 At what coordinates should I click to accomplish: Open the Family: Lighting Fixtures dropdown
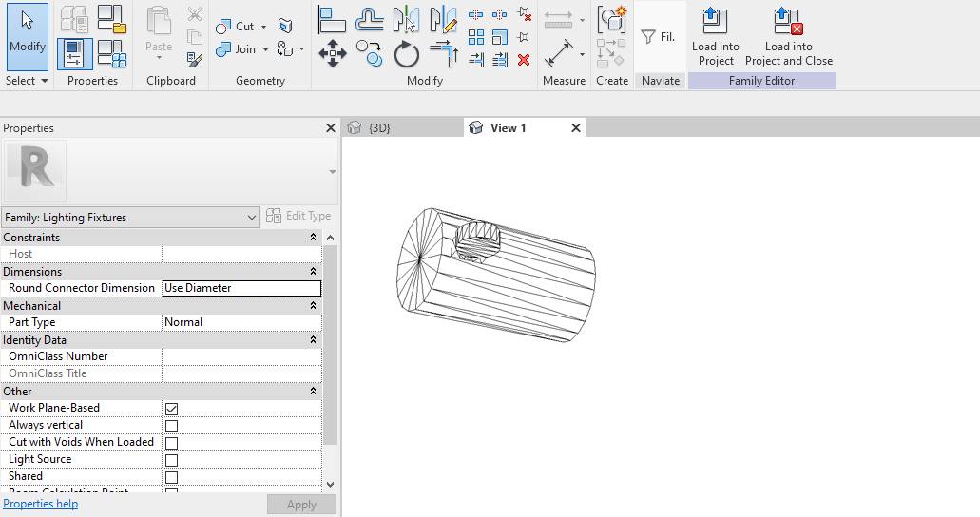pos(130,218)
